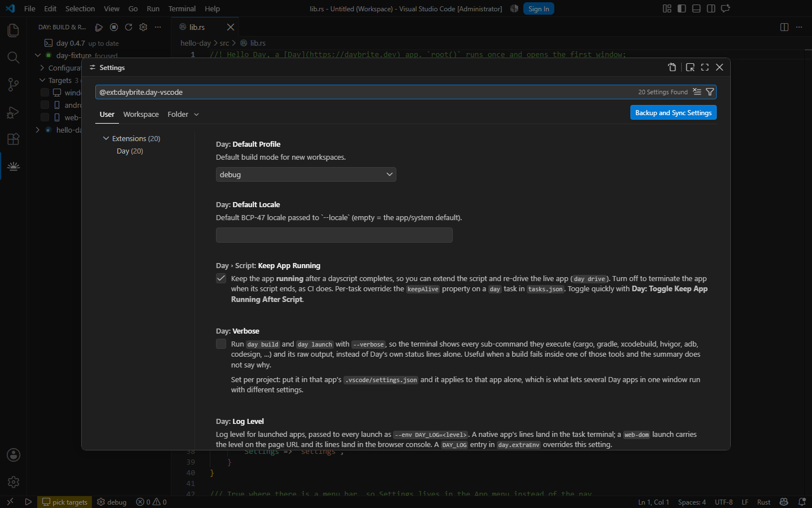Toggle primary side bar from title bar
812x508 pixels.
(682, 8)
